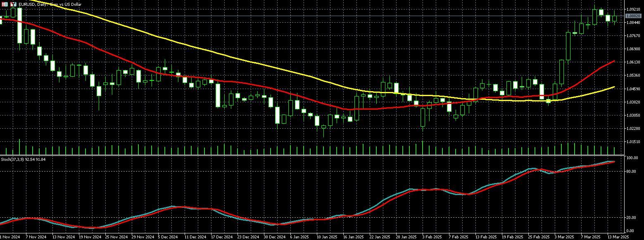Click the 16 Jan 2025 date label
Viewport: 644px width, 240px height.
coord(353,237)
